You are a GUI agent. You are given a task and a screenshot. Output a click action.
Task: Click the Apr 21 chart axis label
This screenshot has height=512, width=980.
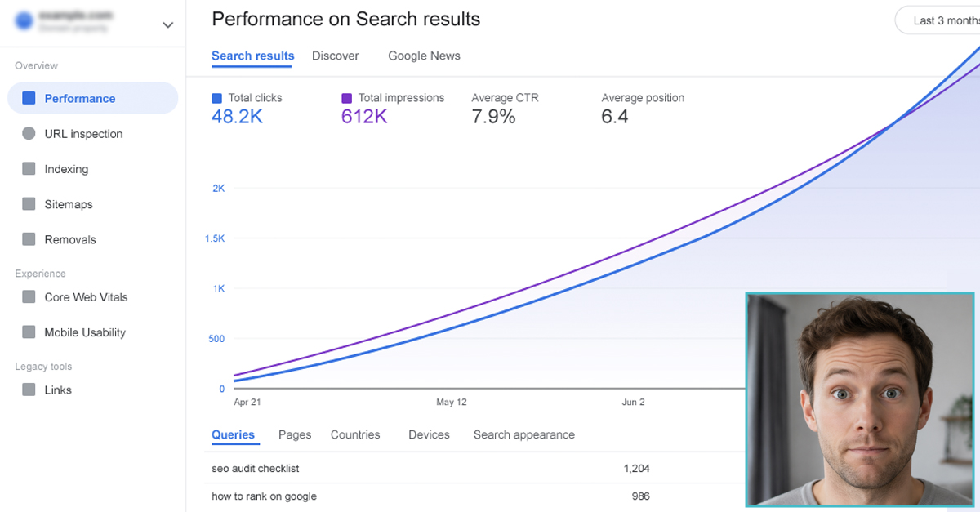(x=247, y=402)
